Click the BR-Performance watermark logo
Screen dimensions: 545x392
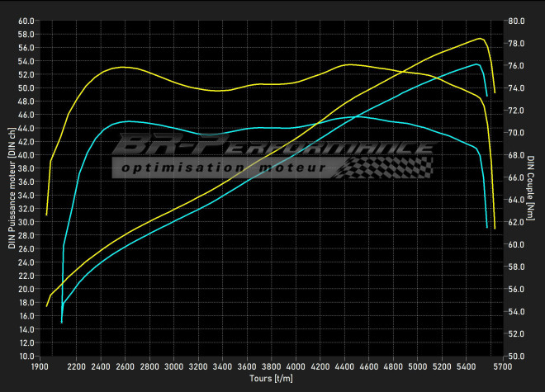(272, 147)
